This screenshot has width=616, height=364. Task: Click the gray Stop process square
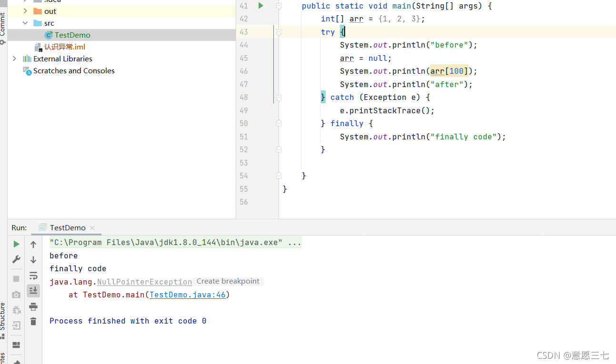coord(16,278)
